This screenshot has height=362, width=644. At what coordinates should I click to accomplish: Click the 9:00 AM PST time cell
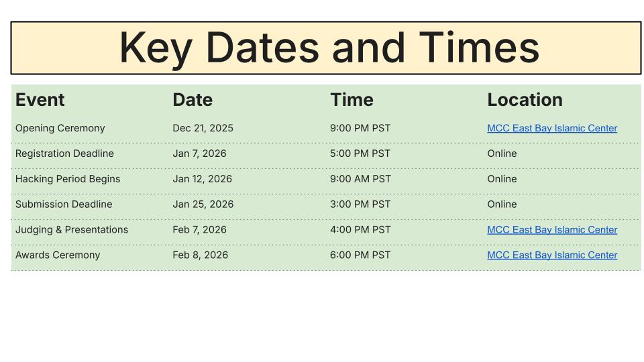pyautogui.click(x=360, y=179)
